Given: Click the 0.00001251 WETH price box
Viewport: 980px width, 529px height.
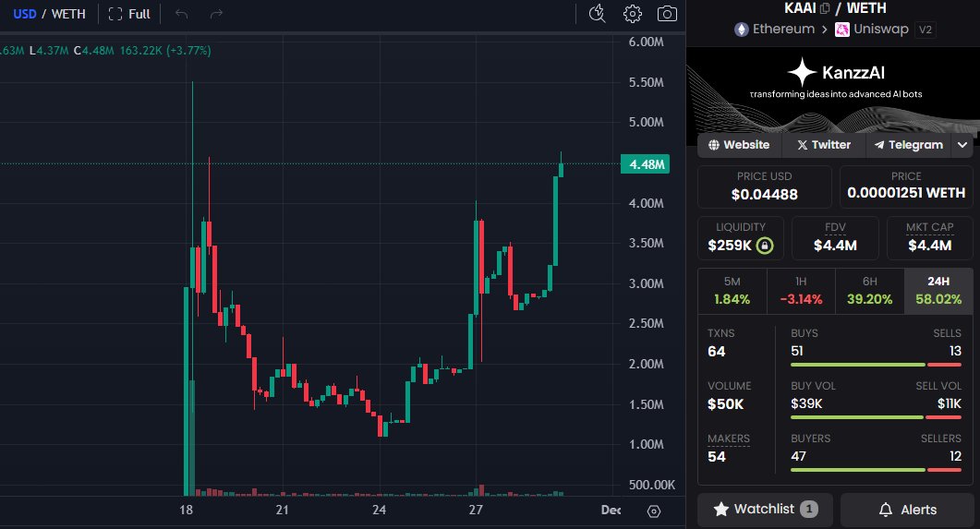Looking at the screenshot, I should coord(906,186).
